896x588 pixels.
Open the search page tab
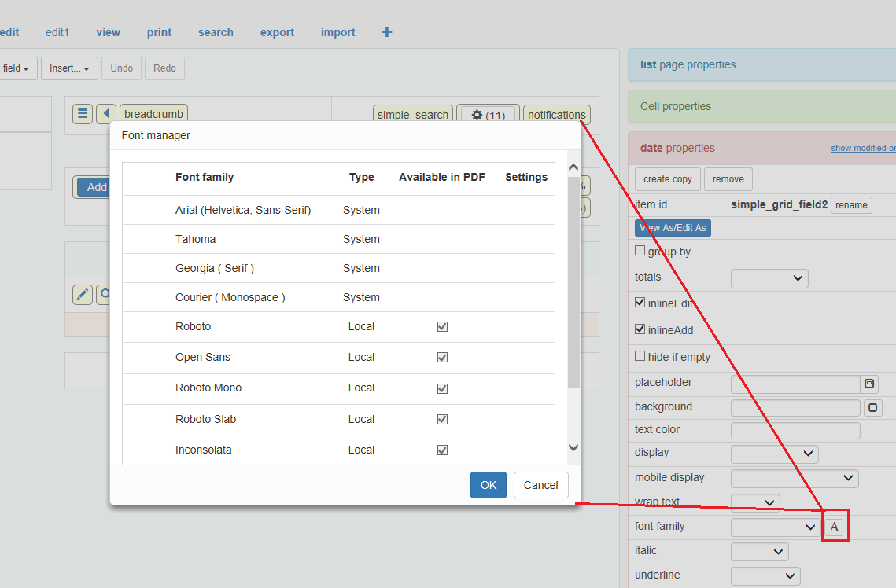click(216, 32)
